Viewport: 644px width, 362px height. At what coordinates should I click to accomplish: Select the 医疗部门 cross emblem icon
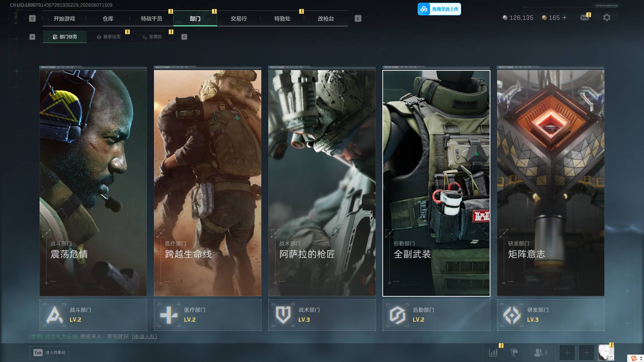[169, 315]
